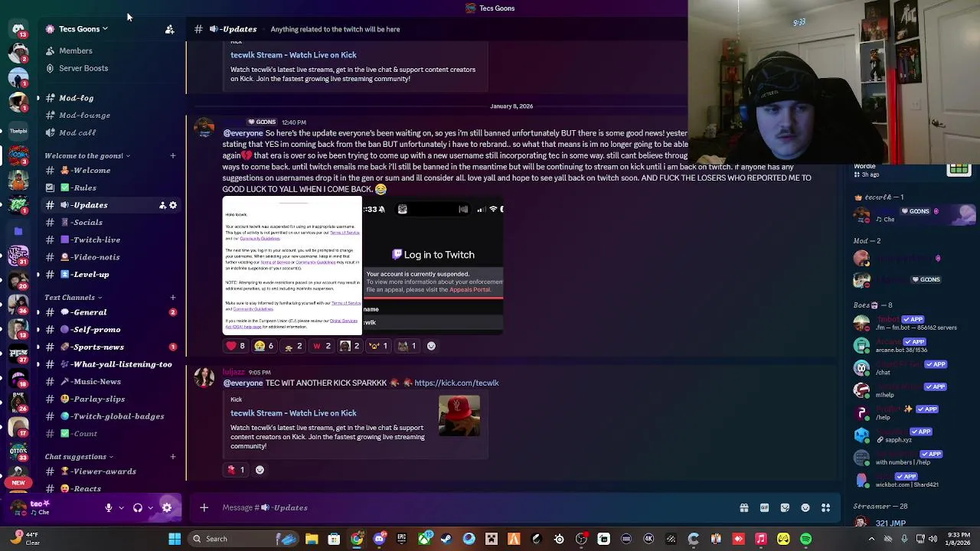Open Spotify from the taskbar
Image resolution: width=980 pixels, height=551 pixels.
(x=806, y=539)
